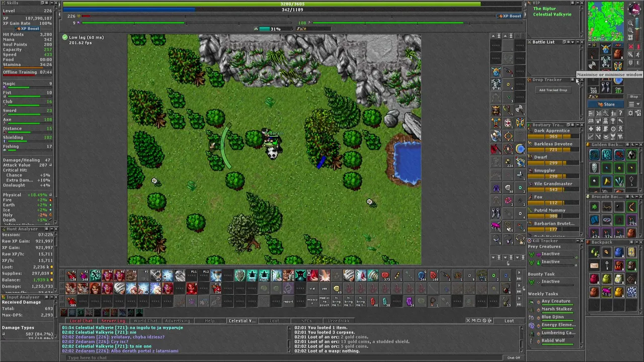Select the Celestial V... private chat tab
The height and width of the screenshot is (362, 644).
[242, 321]
